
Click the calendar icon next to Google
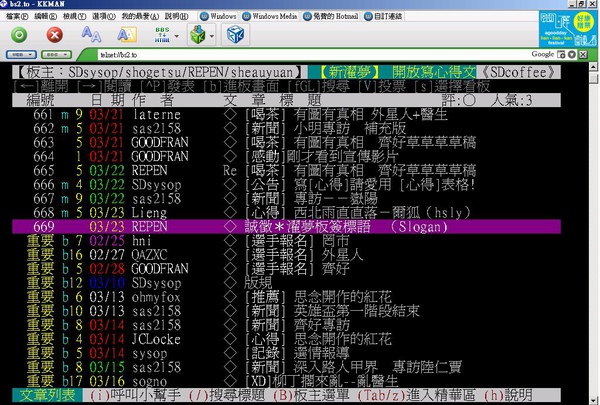coord(561,54)
